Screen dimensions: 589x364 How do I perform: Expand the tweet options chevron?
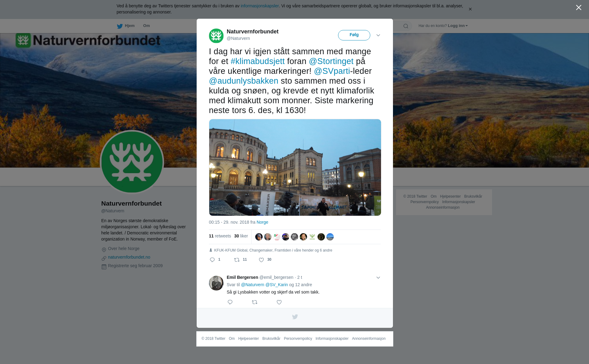click(378, 35)
